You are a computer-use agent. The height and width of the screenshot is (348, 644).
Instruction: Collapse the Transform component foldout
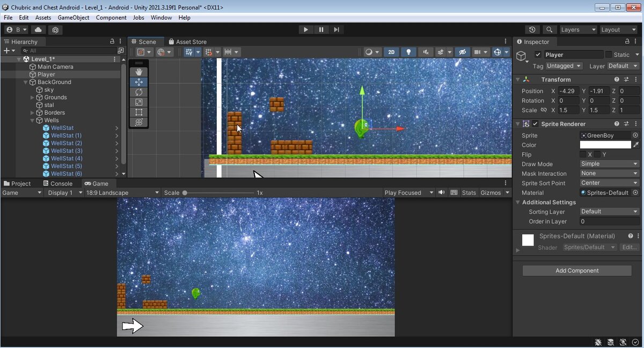click(518, 79)
